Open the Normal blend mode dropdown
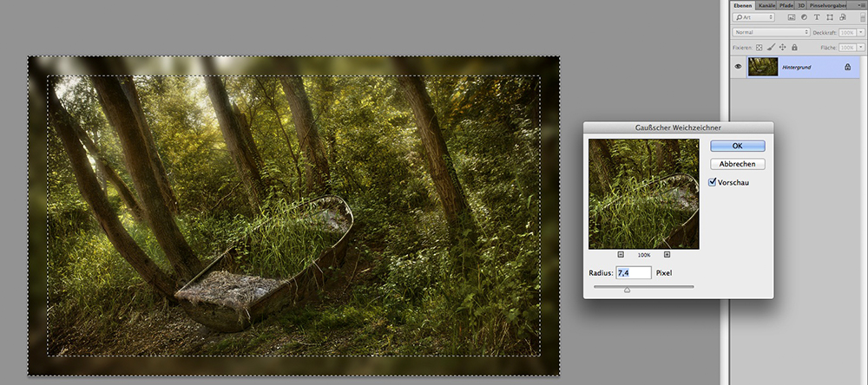This screenshot has height=385, width=868. pos(772,33)
